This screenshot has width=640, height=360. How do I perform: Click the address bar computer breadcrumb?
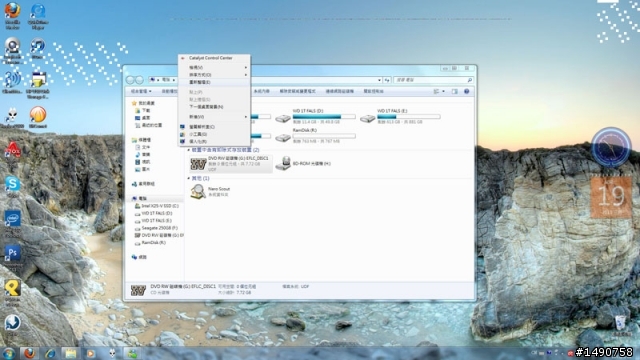click(166, 80)
